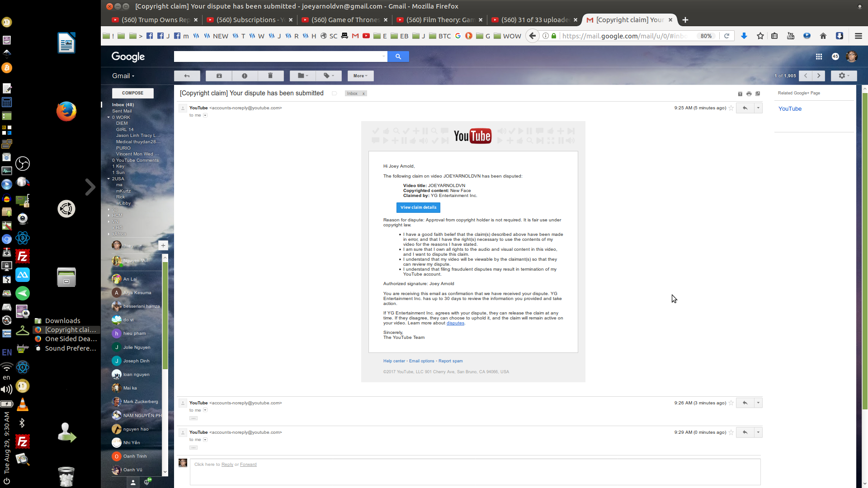
Task: Archive this conversation
Action: click(219, 76)
